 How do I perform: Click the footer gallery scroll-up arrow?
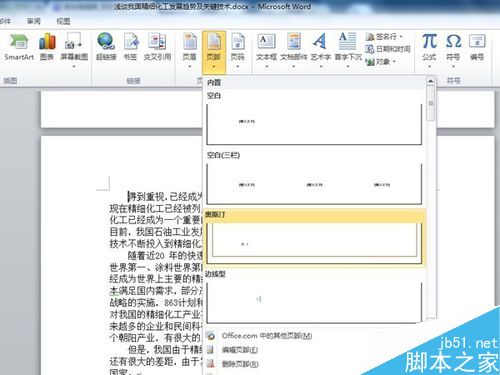coord(431,81)
